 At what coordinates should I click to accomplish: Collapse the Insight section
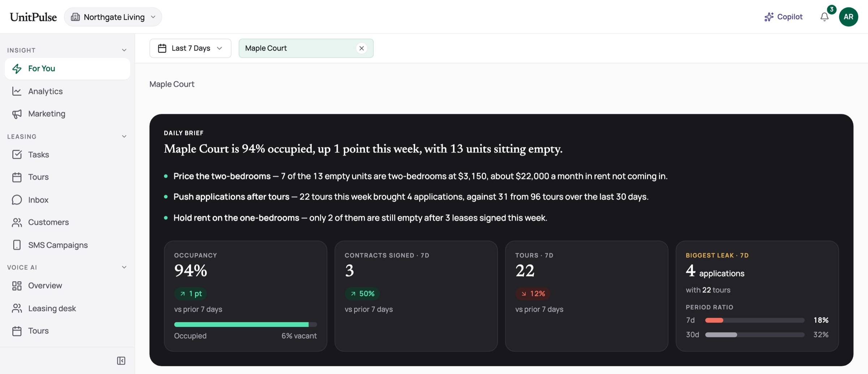point(124,50)
